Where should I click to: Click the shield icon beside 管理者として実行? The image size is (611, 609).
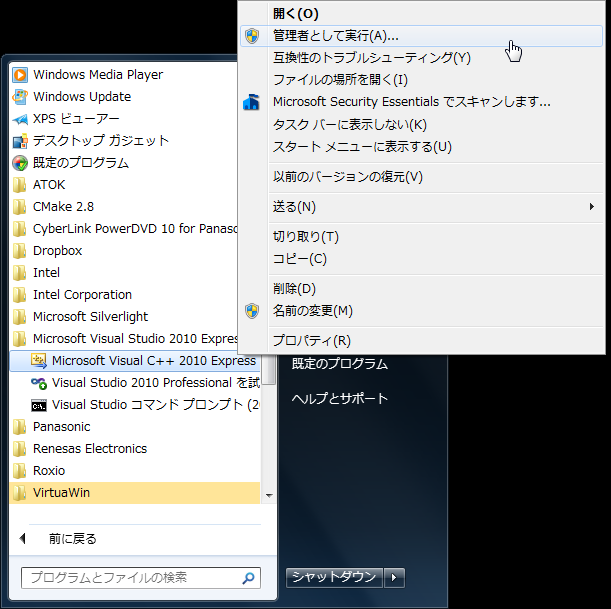click(252, 36)
